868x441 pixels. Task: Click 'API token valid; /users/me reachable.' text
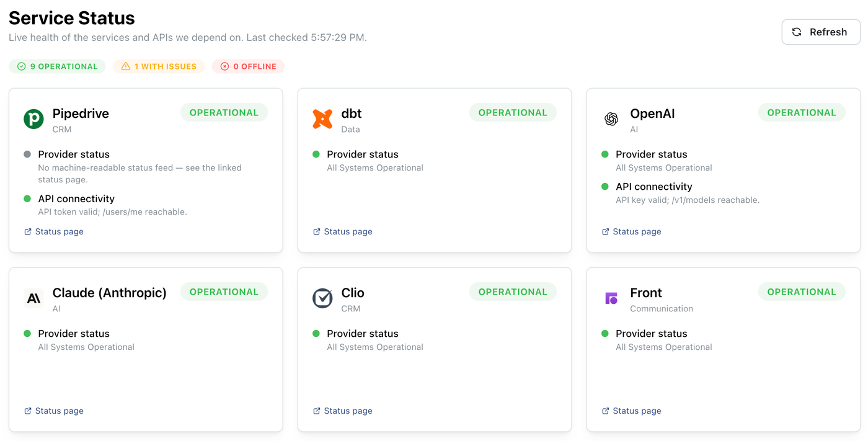[113, 212]
